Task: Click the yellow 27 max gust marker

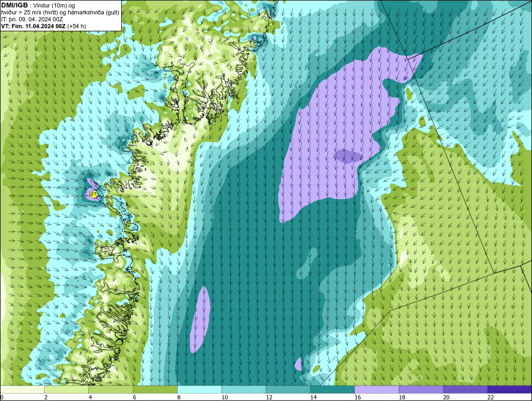Action: tap(94, 194)
